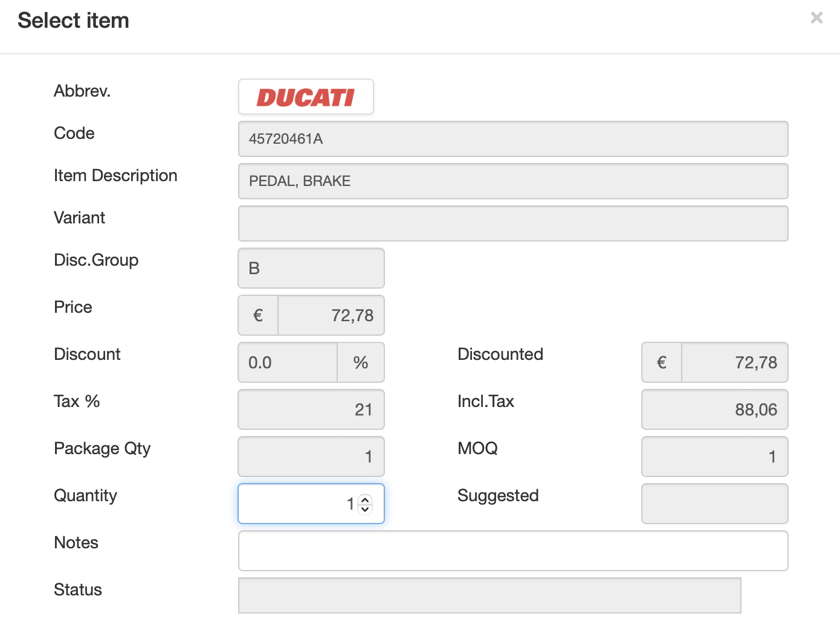The image size is (840, 628).
Task: Click the MOQ field
Action: click(714, 457)
